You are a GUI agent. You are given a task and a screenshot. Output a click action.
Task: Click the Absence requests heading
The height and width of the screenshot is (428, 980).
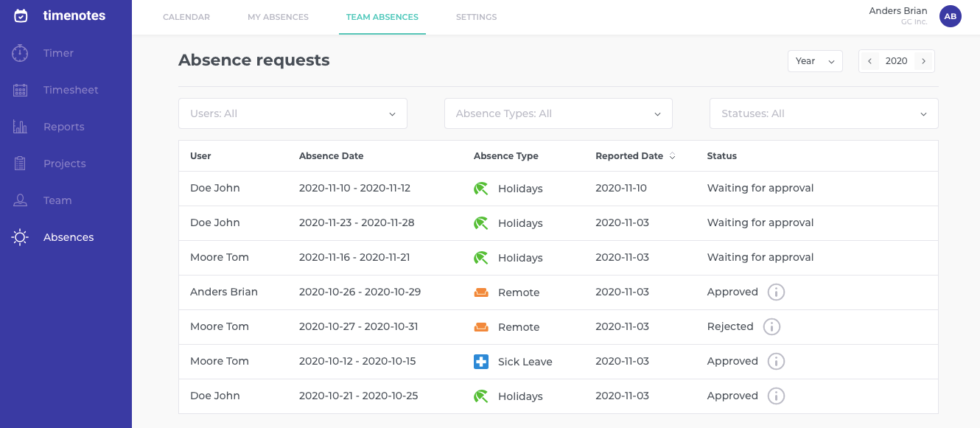[254, 60]
